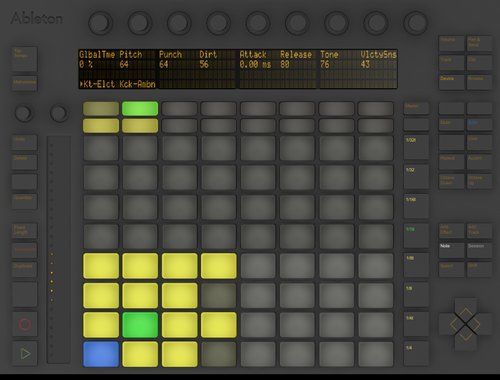Click the encoder knob above Attack
The image size is (500, 380).
[258, 23]
